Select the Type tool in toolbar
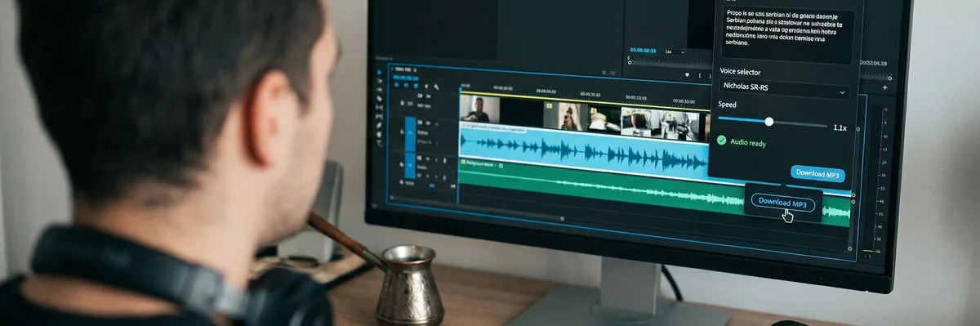 click(379, 143)
